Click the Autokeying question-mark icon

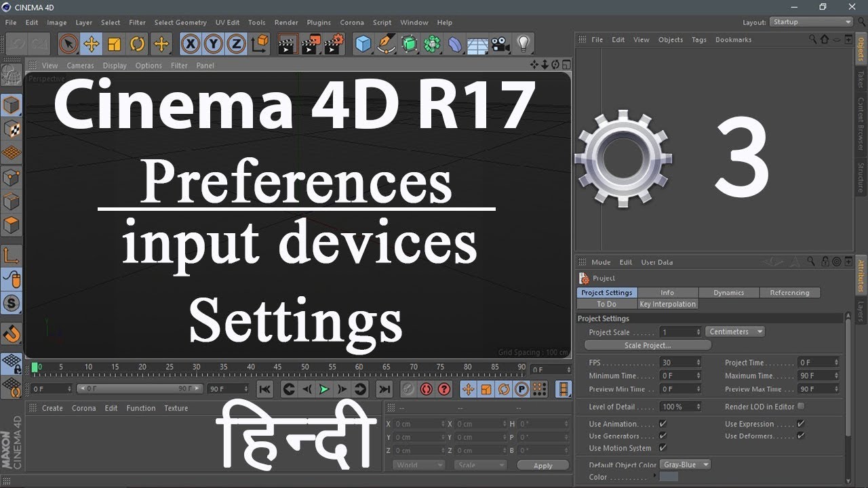tap(444, 389)
